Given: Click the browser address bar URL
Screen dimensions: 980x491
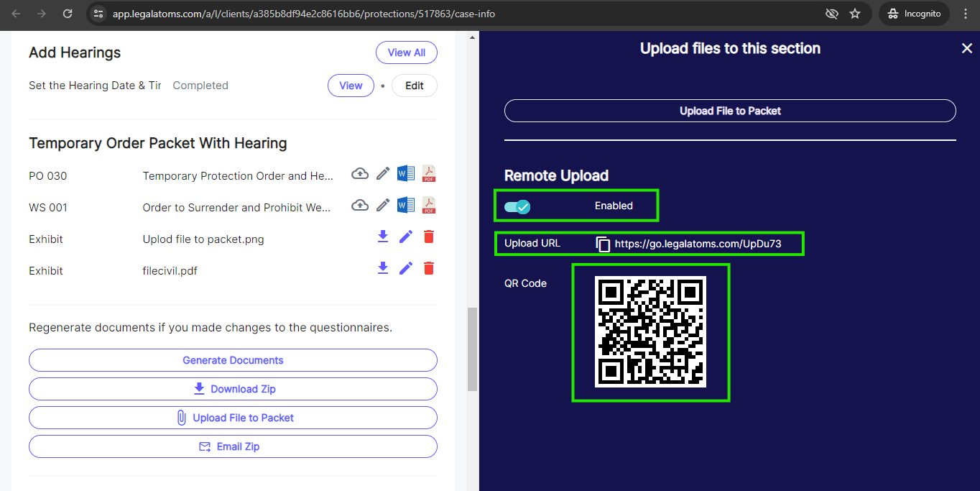Looking at the screenshot, I should point(304,14).
